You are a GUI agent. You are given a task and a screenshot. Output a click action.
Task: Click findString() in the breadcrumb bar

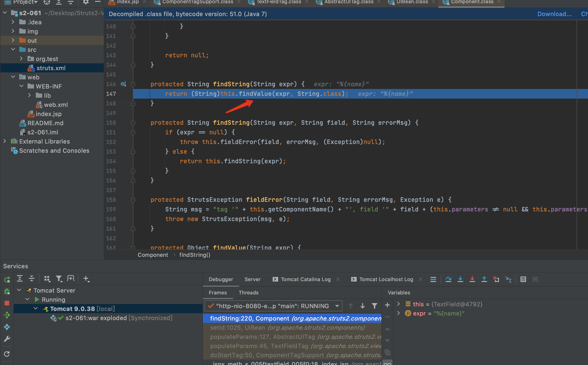195,255
